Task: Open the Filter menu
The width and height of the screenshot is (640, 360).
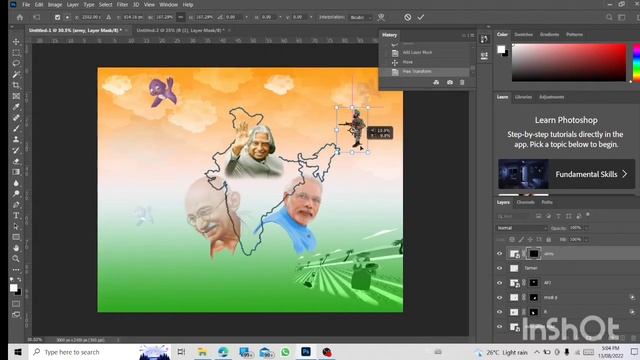Action: point(122,4)
